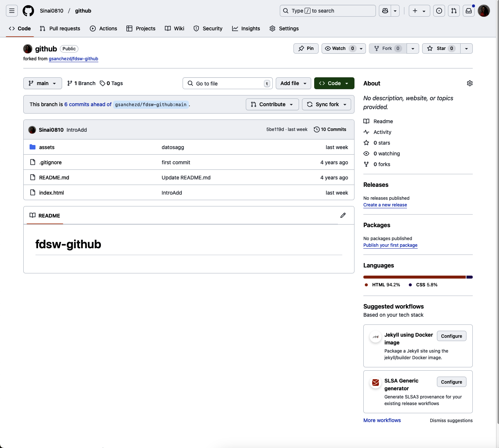Click Dismiss suggestions
Screen dimensions: 499x448
point(451,421)
